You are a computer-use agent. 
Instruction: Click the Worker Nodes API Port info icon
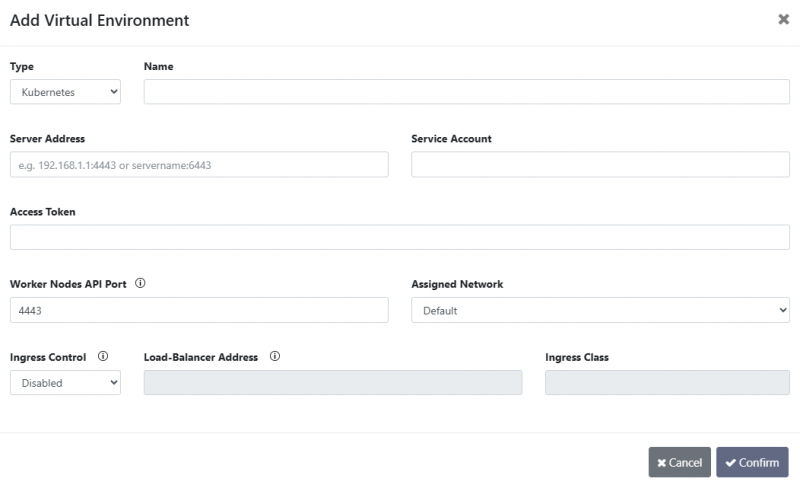coord(140,284)
